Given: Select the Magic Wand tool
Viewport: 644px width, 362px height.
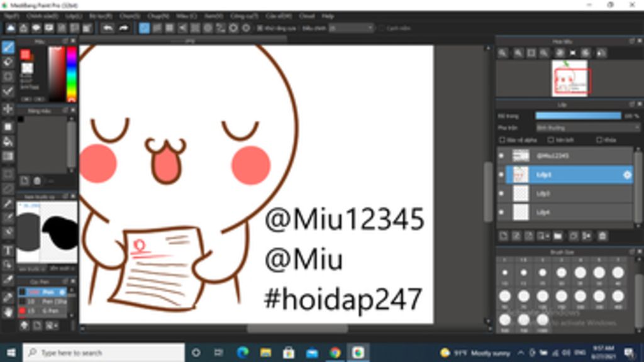Looking at the screenshot, I should [x=8, y=203].
